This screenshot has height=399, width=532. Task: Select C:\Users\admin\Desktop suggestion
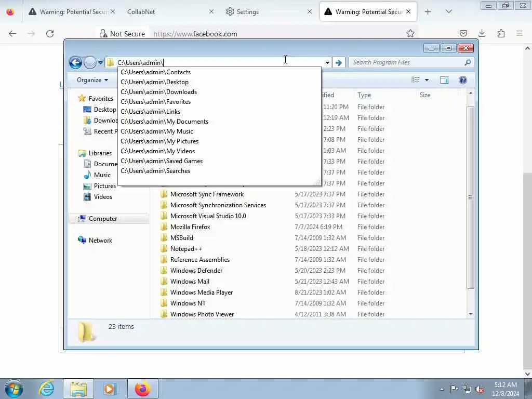[x=219, y=82]
